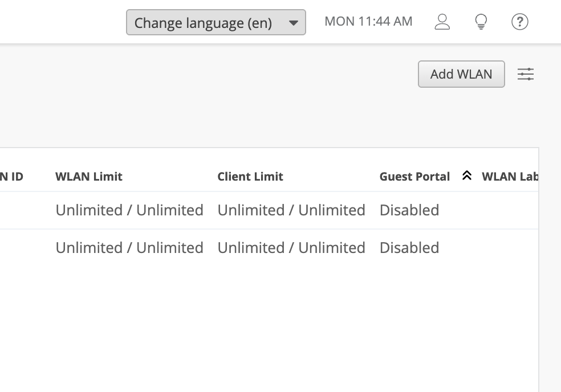Screen dimensions: 561x392
Task: Click the MON 11:44 AM clock
Action: [368, 22]
